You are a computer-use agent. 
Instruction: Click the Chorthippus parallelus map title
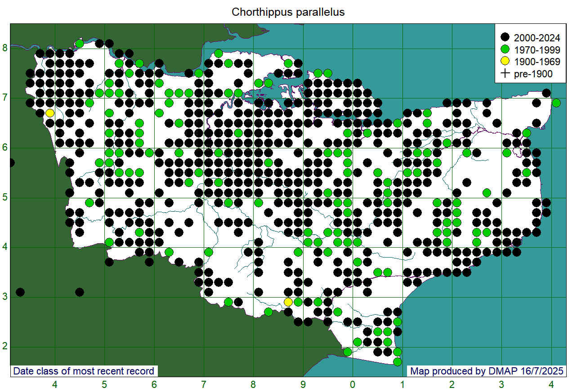288,12
